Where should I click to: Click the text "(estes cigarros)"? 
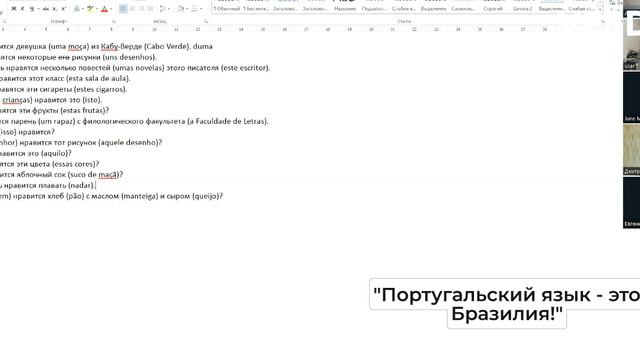click(100, 89)
